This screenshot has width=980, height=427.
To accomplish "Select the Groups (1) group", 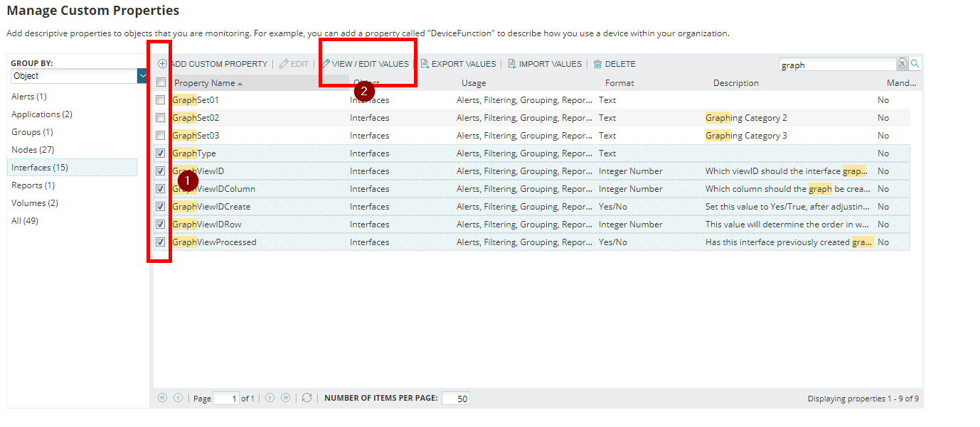I will [32, 132].
